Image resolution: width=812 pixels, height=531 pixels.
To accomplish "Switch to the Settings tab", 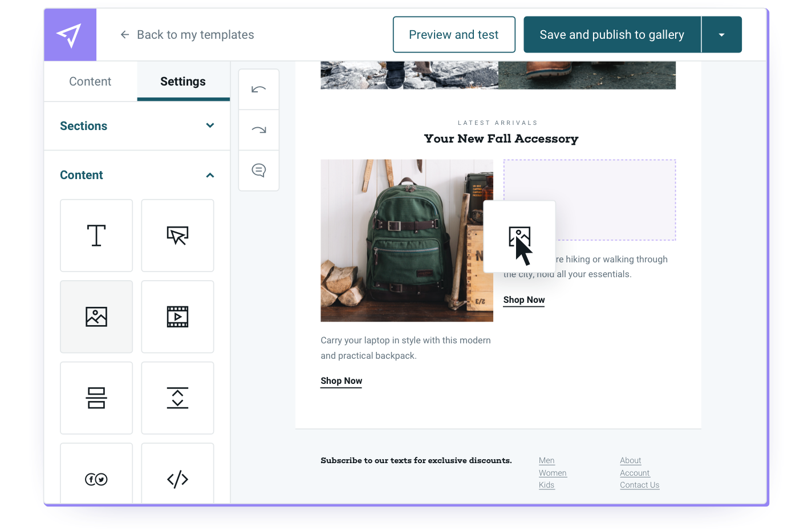I will pyautogui.click(x=183, y=82).
